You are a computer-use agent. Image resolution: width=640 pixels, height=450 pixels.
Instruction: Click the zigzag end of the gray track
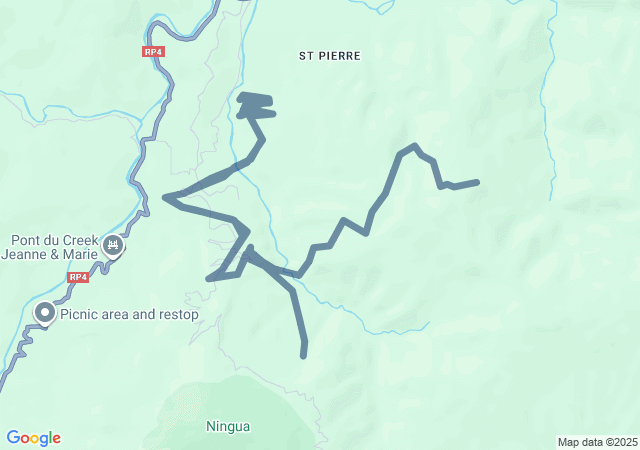(256, 105)
